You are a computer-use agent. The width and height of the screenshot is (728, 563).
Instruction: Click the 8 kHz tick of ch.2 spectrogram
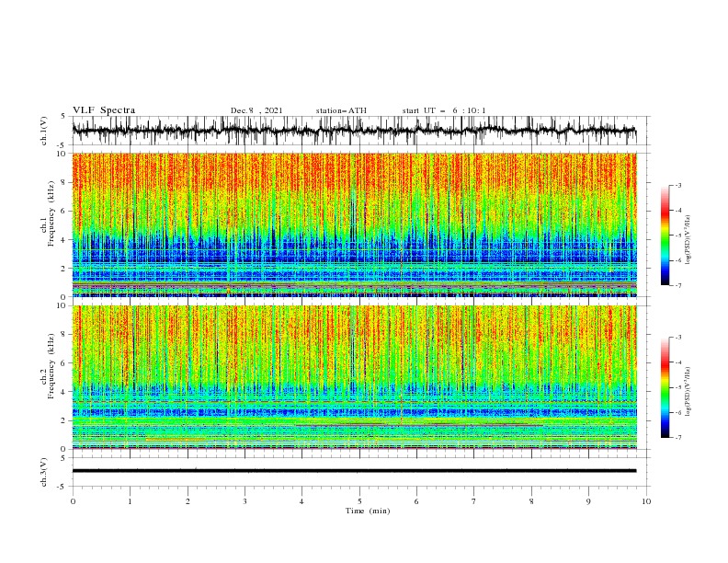click(x=63, y=335)
